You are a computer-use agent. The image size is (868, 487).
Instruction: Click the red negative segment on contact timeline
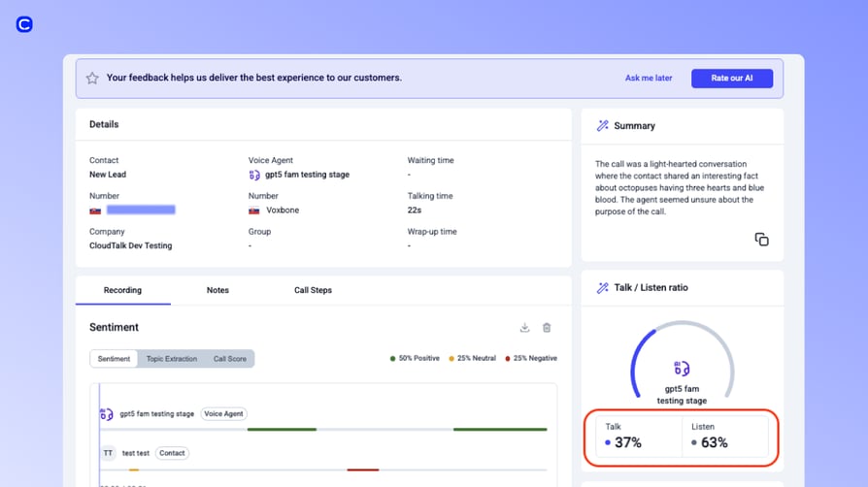coord(363,470)
